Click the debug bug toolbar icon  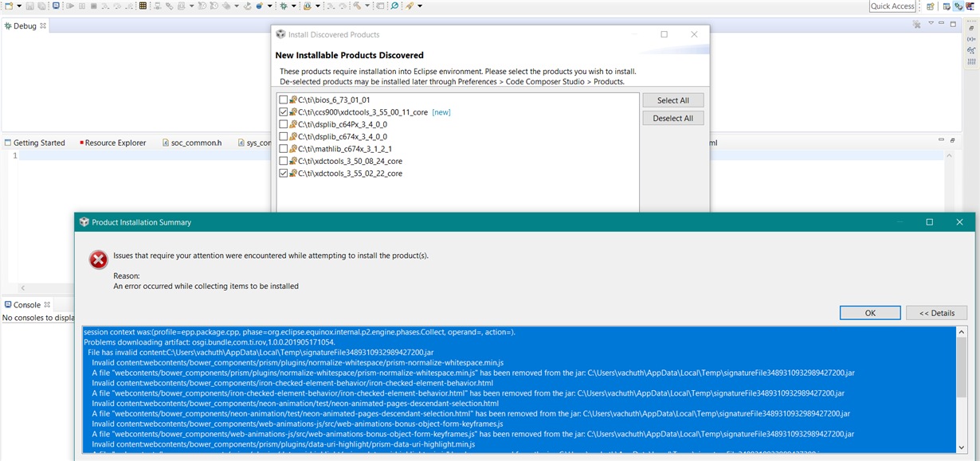pyautogui.click(x=283, y=6)
